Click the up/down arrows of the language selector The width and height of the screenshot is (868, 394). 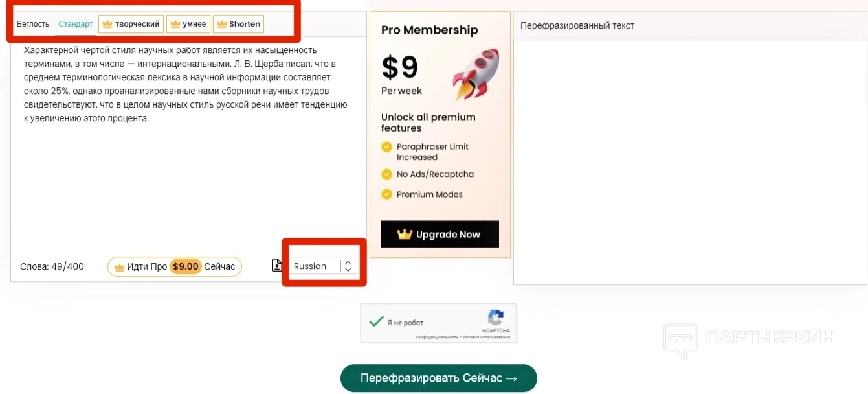pyautogui.click(x=348, y=266)
